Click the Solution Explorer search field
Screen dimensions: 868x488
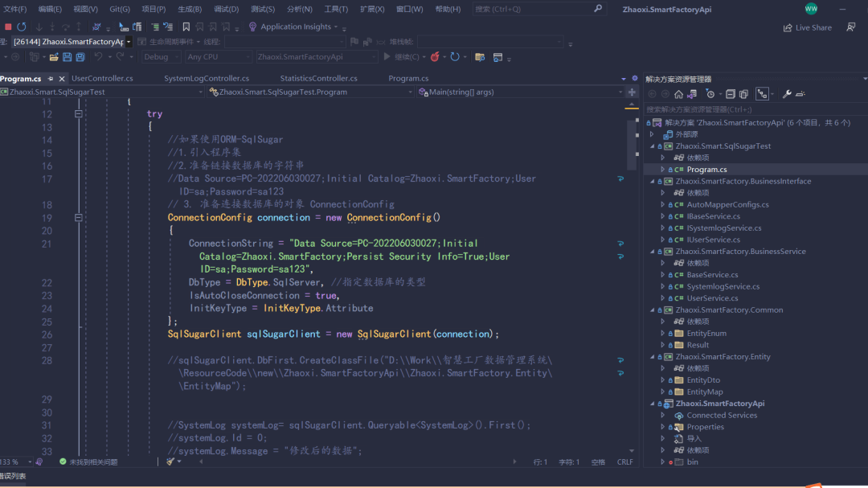point(754,109)
